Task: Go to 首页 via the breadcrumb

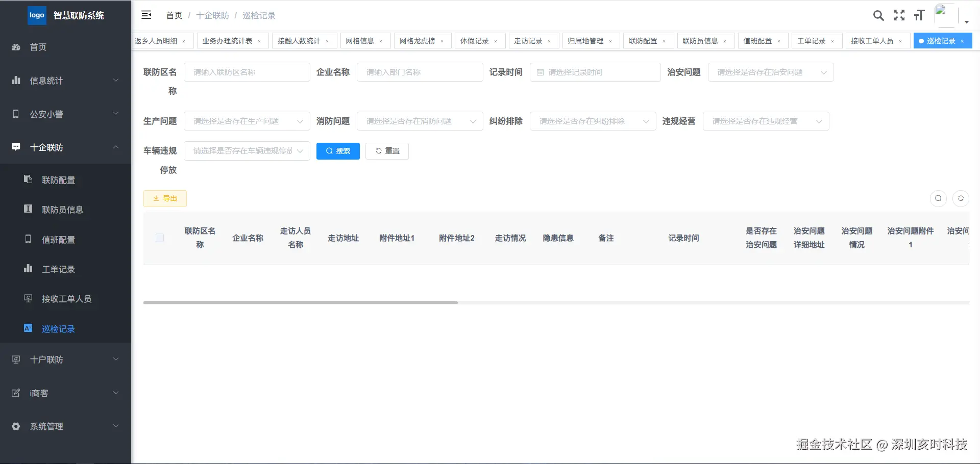Action: pyautogui.click(x=175, y=15)
